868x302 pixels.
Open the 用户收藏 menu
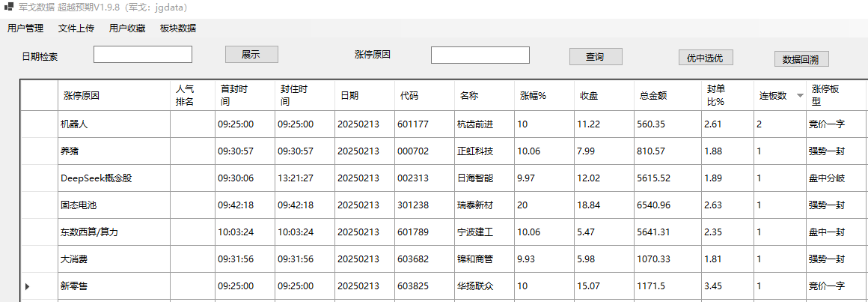pos(127,28)
